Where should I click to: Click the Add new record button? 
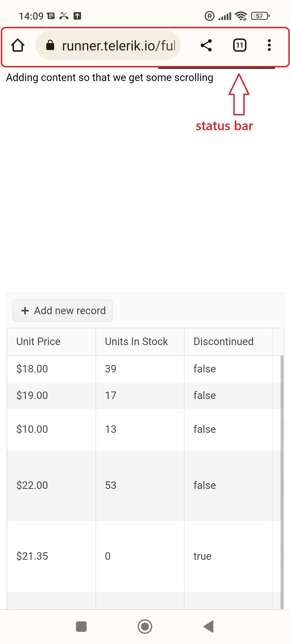[x=63, y=311]
